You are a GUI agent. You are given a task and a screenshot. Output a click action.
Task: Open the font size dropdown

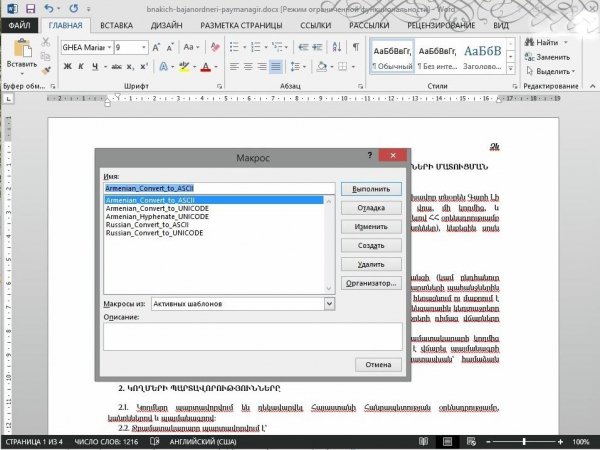coord(144,48)
